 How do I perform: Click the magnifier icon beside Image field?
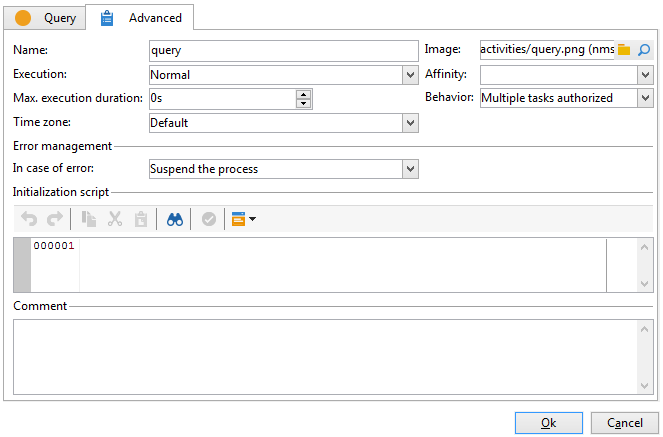coord(644,50)
